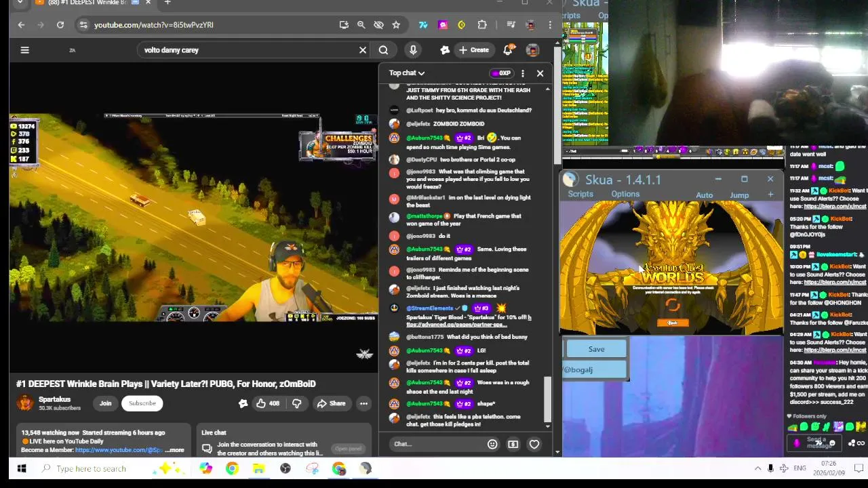The width and height of the screenshot is (868, 488).
Task: Send a heart reaction in chat
Action: [x=534, y=444]
